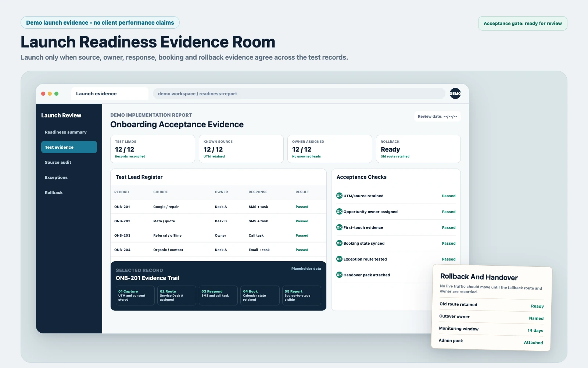Click Acceptance gate ready for review badge
The height and width of the screenshot is (368, 588).
[523, 24]
